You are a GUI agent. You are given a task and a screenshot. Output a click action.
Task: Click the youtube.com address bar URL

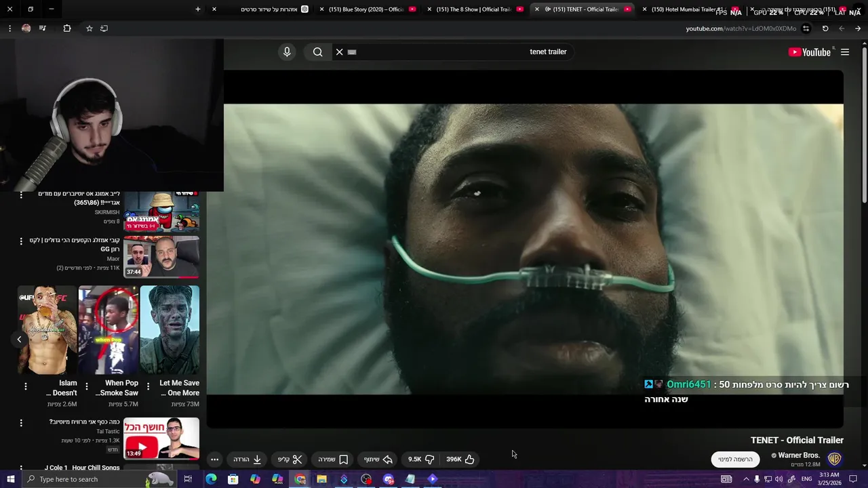[x=741, y=28]
